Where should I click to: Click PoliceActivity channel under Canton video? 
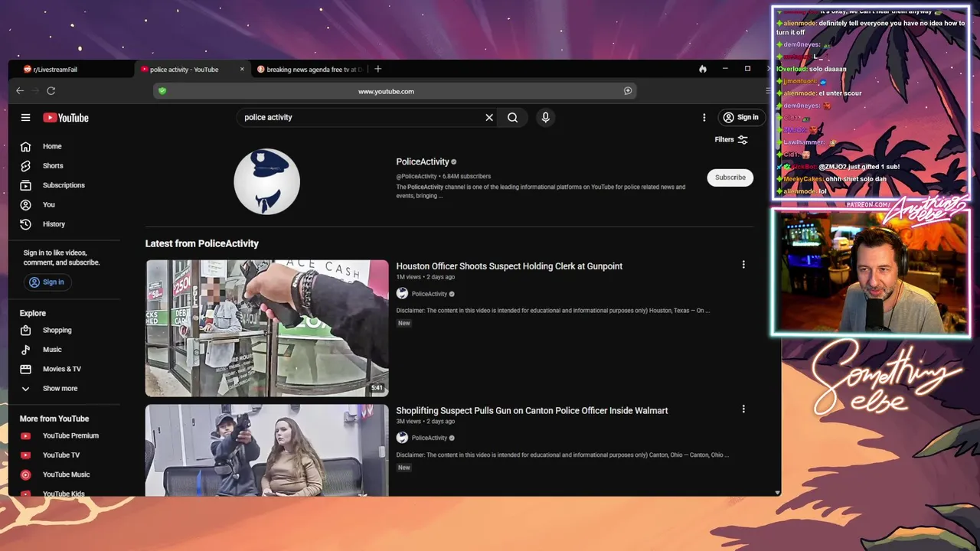click(x=429, y=439)
